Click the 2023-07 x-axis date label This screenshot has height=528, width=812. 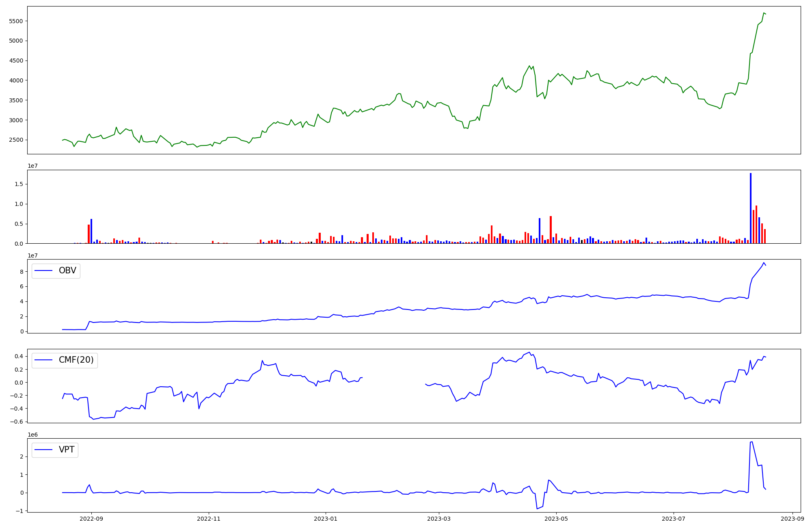(x=674, y=518)
